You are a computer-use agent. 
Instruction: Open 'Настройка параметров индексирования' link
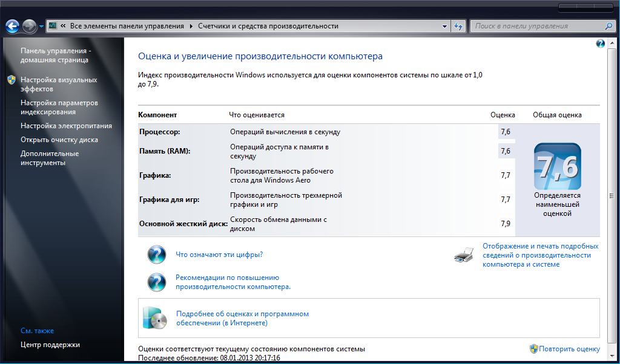click(59, 108)
